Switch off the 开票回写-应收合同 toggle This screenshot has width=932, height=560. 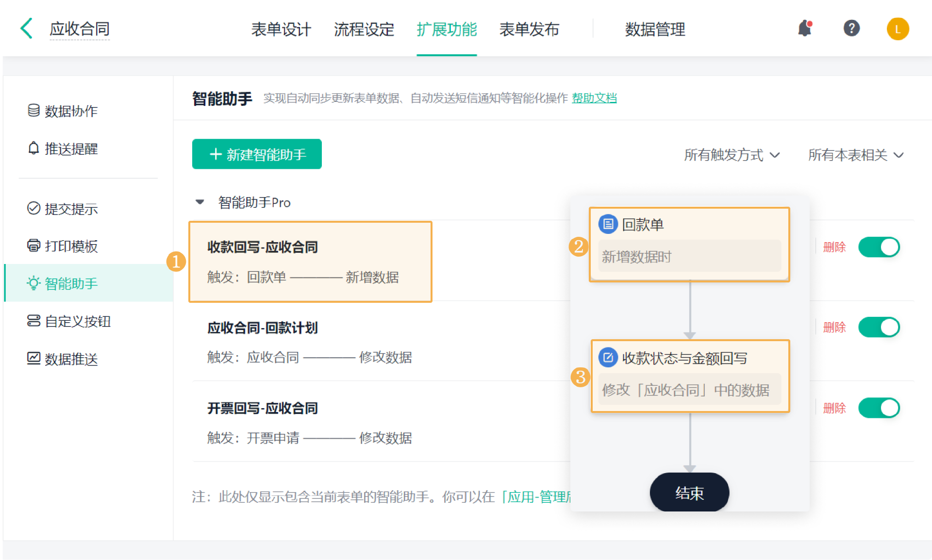[x=879, y=408]
